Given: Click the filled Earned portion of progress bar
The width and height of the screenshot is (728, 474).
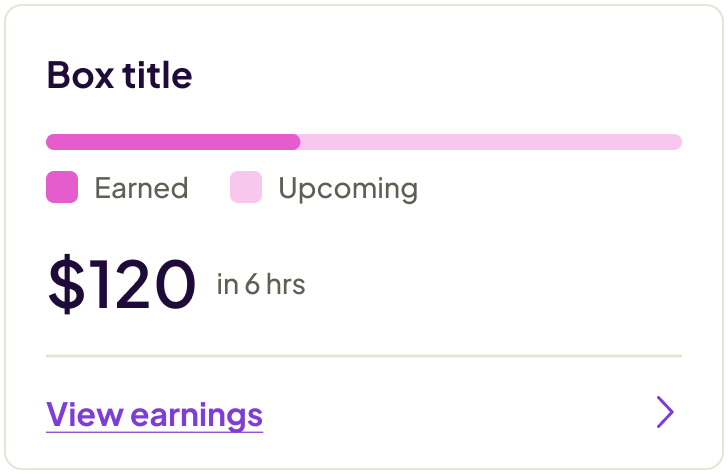Looking at the screenshot, I should [x=172, y=142].
